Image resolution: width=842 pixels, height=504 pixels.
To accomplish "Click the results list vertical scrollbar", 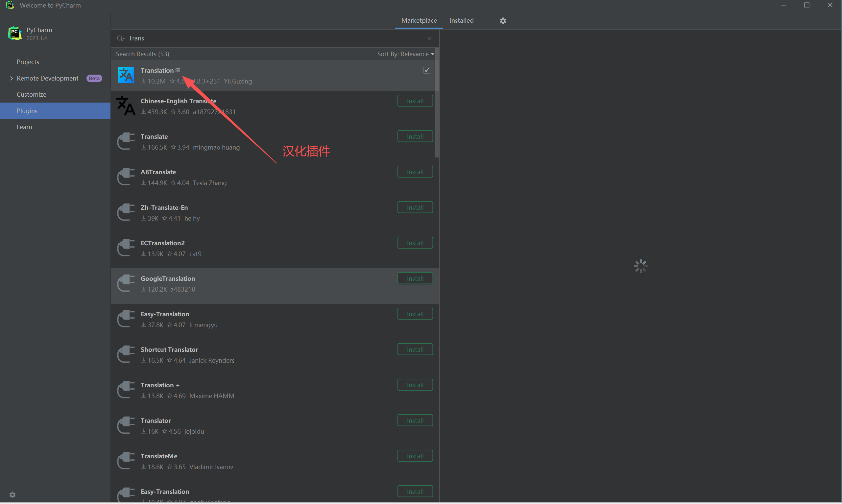I will click(437, 104).
